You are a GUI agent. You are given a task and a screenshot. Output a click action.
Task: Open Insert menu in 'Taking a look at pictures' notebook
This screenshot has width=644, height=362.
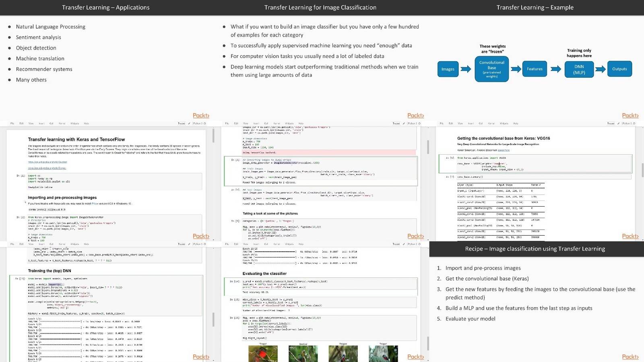256,124
